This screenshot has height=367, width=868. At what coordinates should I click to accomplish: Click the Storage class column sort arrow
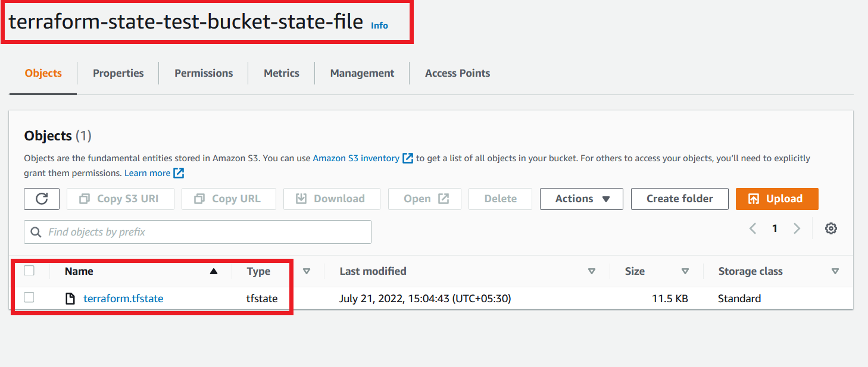pyautogui.click(x=835, y=271)
